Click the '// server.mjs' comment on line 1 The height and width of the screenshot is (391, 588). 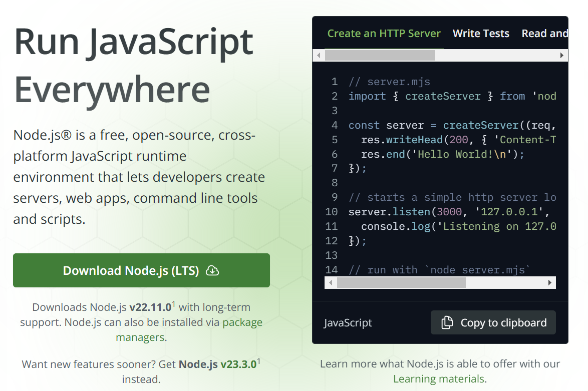coord(389,82)
